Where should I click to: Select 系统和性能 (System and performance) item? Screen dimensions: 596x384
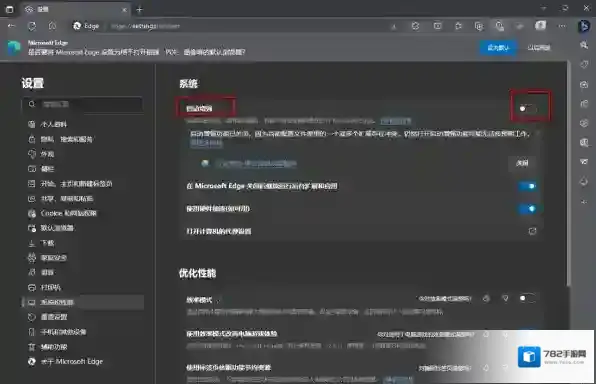[x=82, y=302]
